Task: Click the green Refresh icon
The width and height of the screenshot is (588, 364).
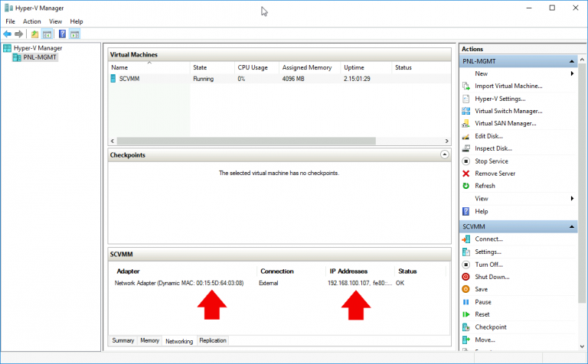Action: (465, 186)
